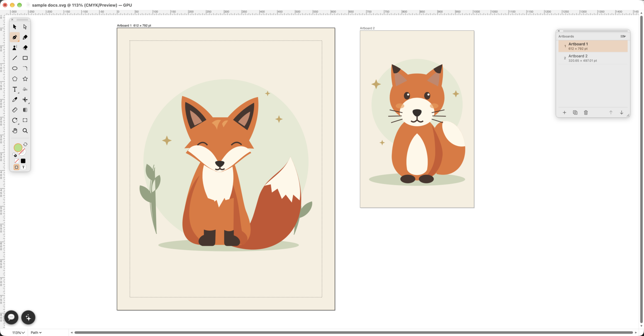Select the Polygon tool
The image size is (644, 336).
coord(15,79)
